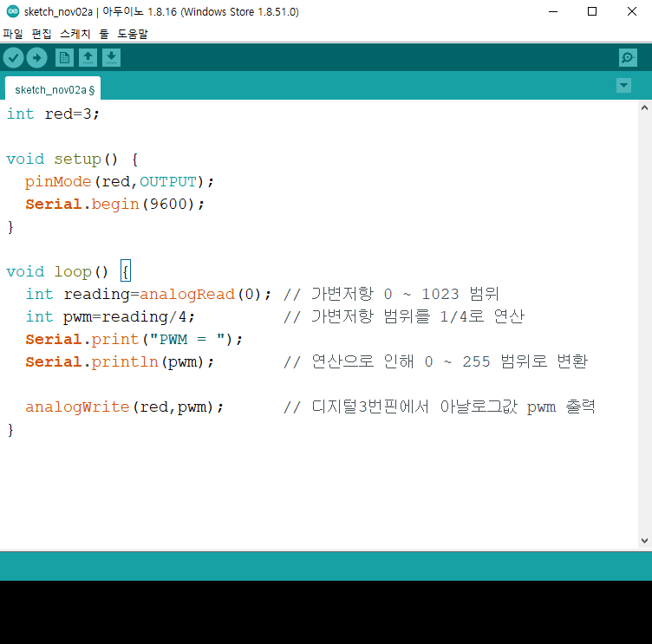Click the Verify (checkmark) button
The width and height of the screenshot is (652, 644).
coord(13,58)
